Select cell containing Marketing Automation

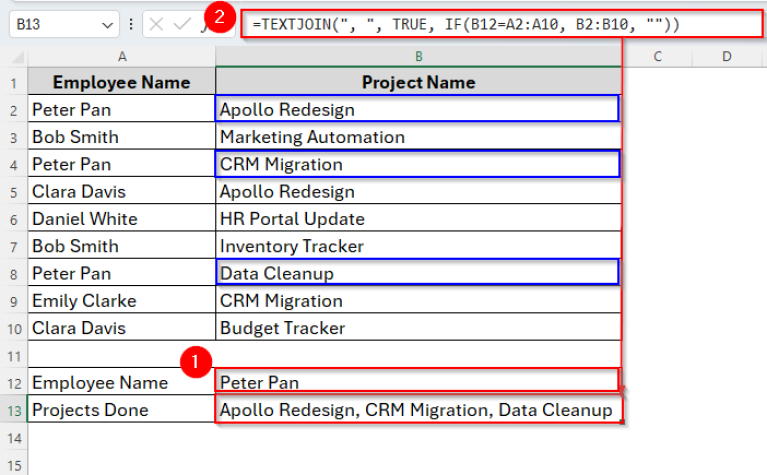418,137
